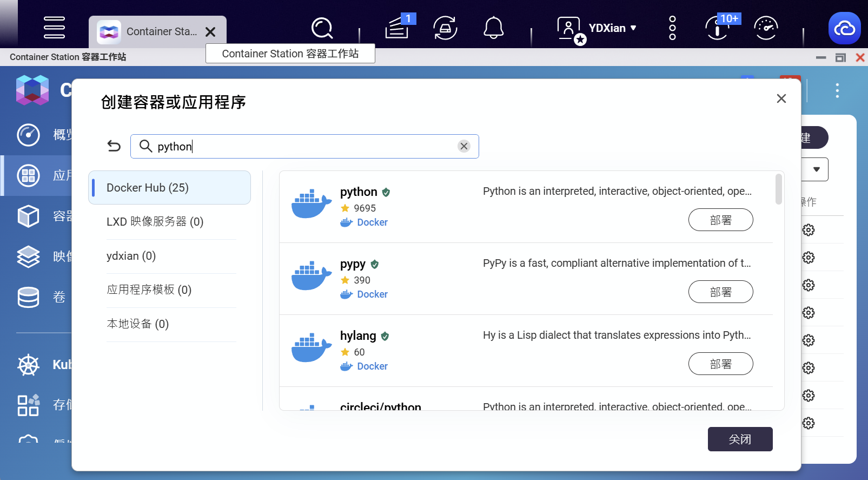Open the Kubernetes wheel icon in sidebar
Screen dimensions: 868x480
coord(28,365)
